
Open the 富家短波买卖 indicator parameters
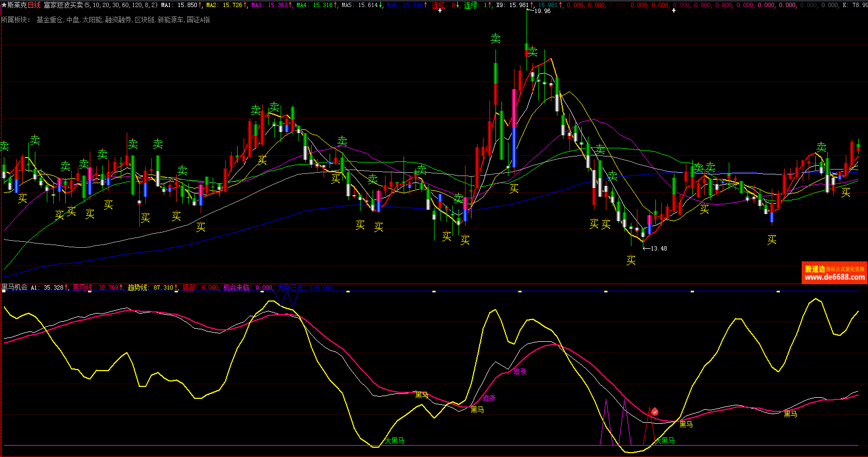63,5
